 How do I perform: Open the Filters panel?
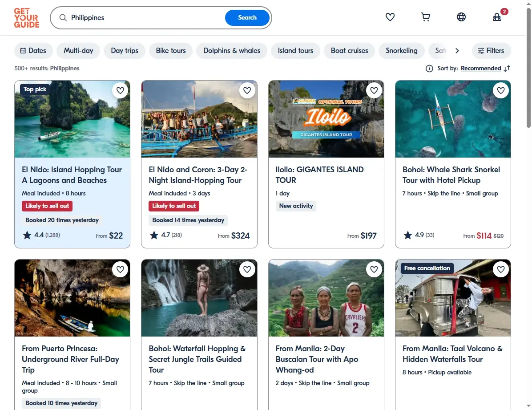pyautogui.click(x=491, y=51)
